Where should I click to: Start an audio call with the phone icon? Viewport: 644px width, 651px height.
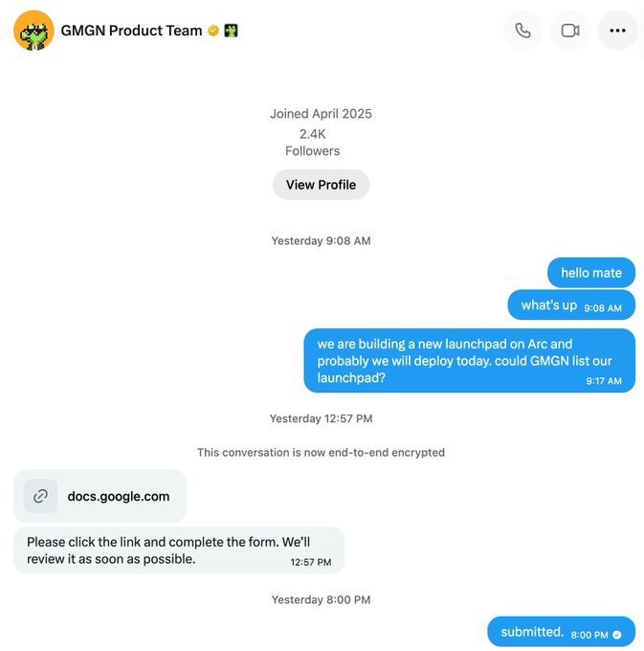(x=522, y=31)
